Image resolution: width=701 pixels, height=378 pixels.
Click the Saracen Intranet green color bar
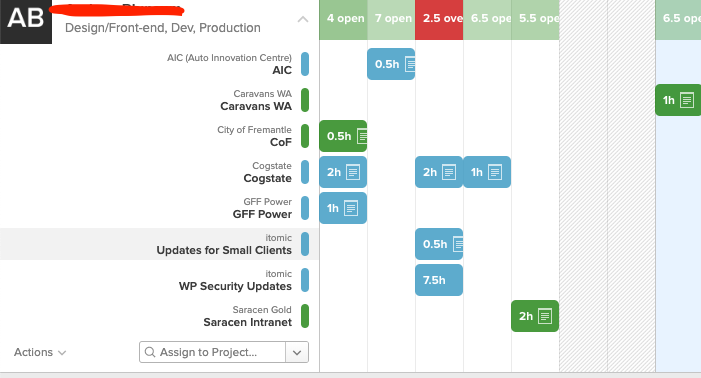305,316
